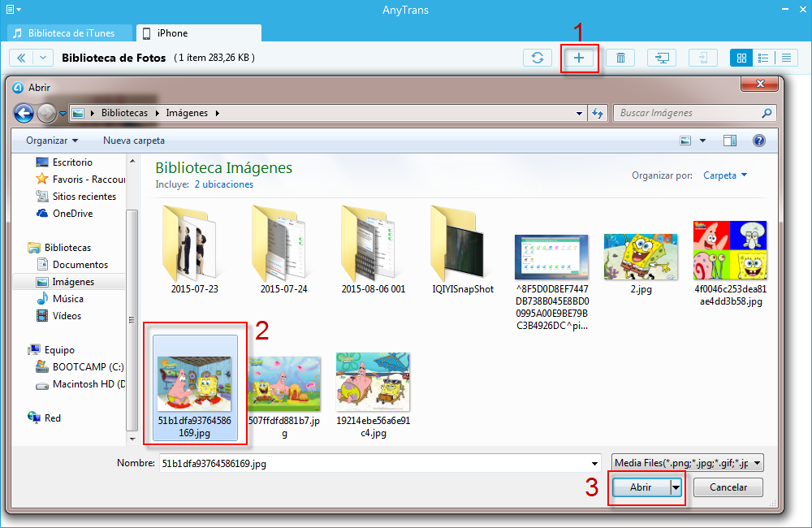The width and height of the screenshot is (812, 528).
Task: Select Macintosh HD drive
Action: [x=80, y=384]
